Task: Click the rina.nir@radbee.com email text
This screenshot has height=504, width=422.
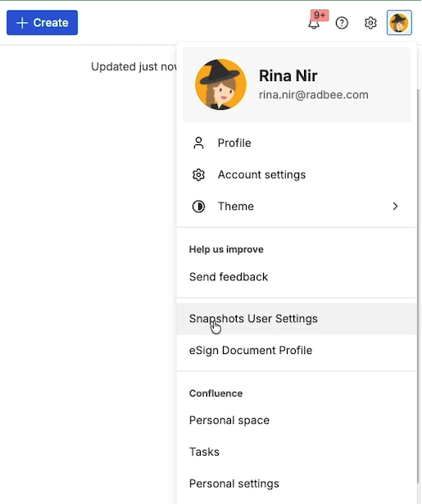Action: [x=314, y=95]
